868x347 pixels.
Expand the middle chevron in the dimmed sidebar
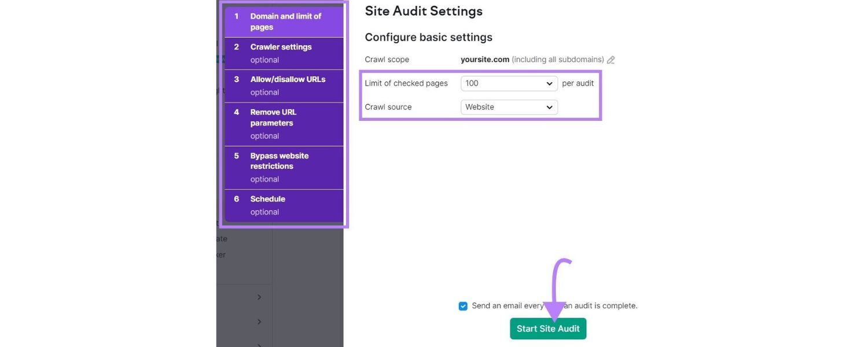pyautogui.click(x=259, y=322)
